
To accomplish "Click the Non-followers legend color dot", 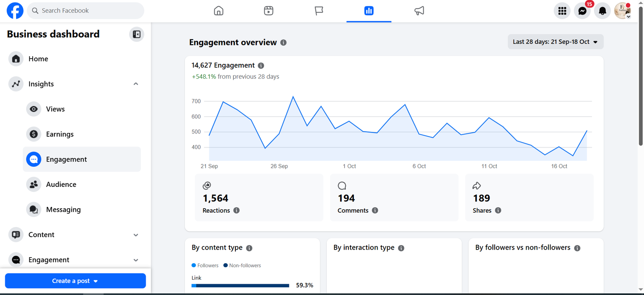I will coord(225,265).
